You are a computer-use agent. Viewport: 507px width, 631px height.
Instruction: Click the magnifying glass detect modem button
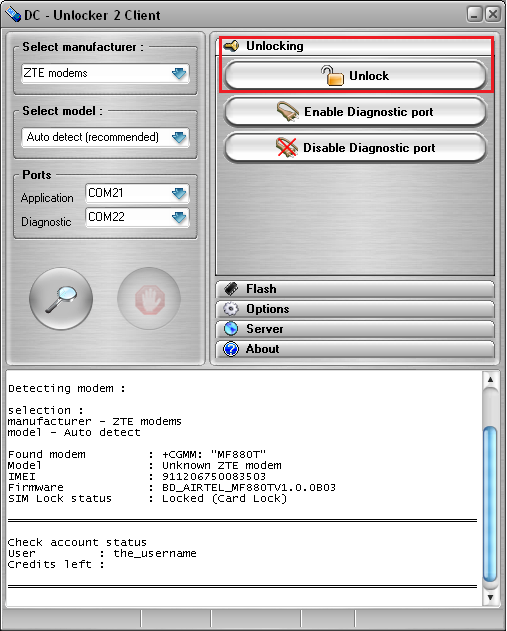(x=61, y=299)
